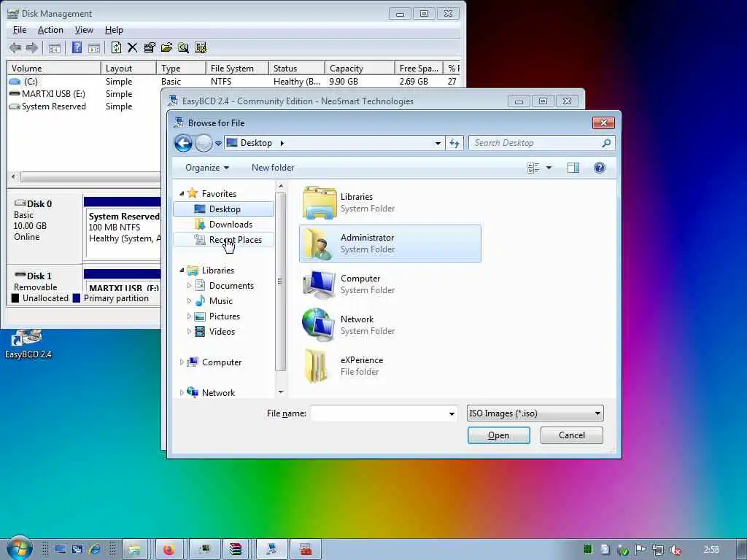Collapse the Libraries tree group
Image resolution: width=747 pixels, height=560 pixels.
pyautogui.click(x=182, y=270)
